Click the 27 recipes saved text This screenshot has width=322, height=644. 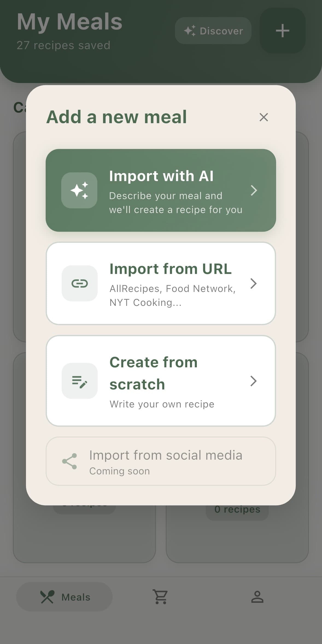click(63, 45)
